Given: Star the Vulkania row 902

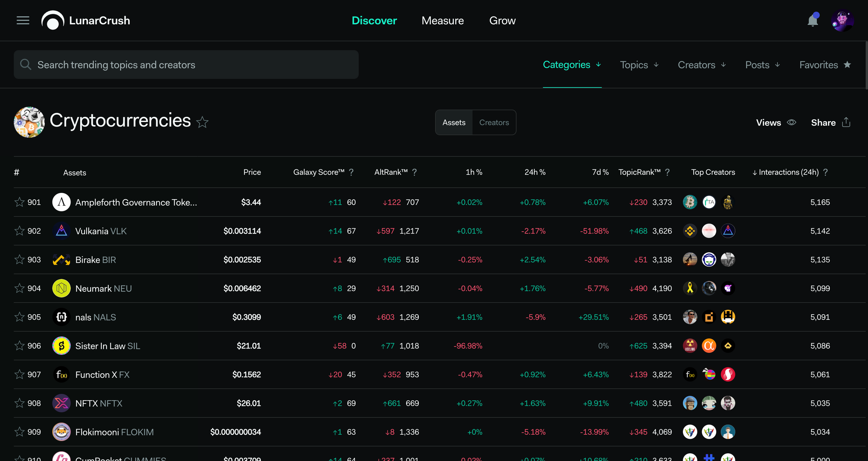Looking at the screenshot, I should point(19,231).
